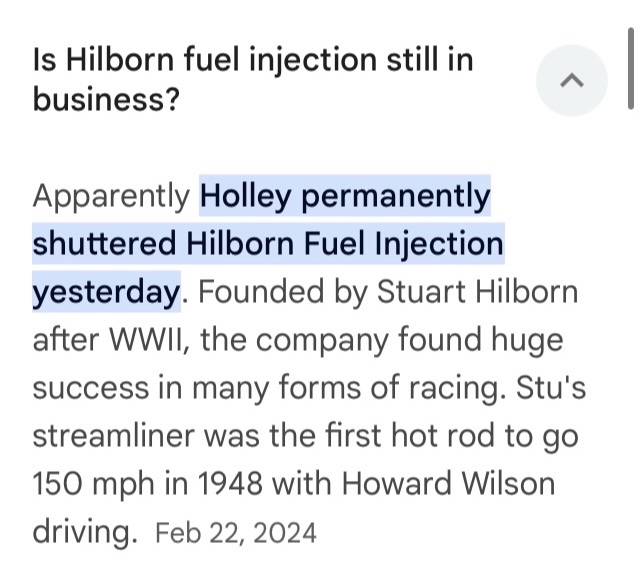Click the highlighted word 'yesterday'
640x582 pixels.
tap(106, 292)
